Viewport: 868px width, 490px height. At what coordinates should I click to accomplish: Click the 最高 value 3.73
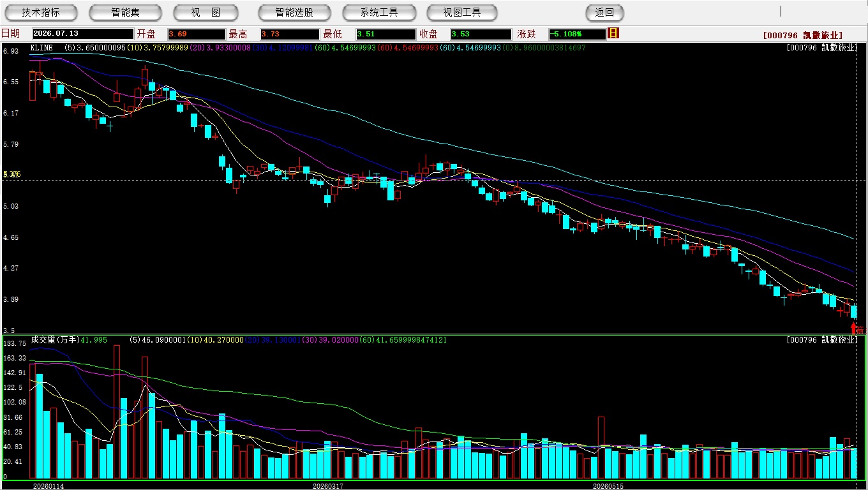(x=290, y=34)
